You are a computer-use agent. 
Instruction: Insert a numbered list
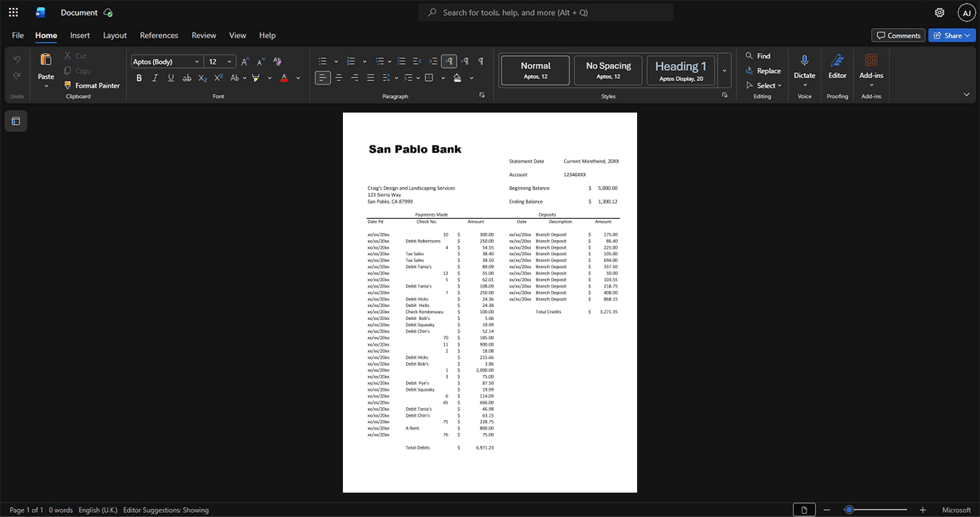(x=351, y=62)
